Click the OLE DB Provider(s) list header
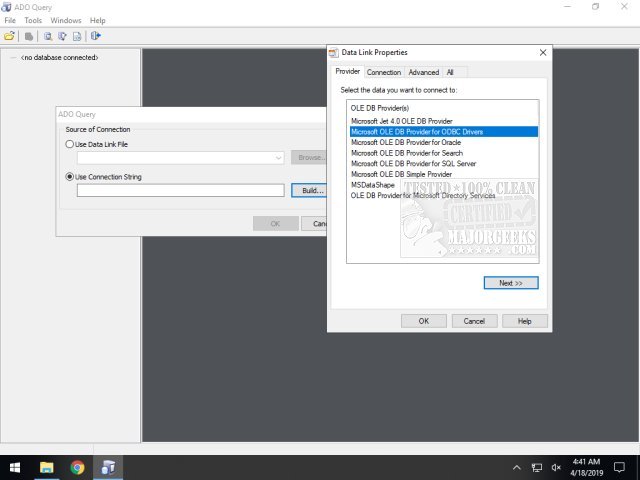This screenshot has width=640, height=480. pyautogui.click(x=380, y=108)
